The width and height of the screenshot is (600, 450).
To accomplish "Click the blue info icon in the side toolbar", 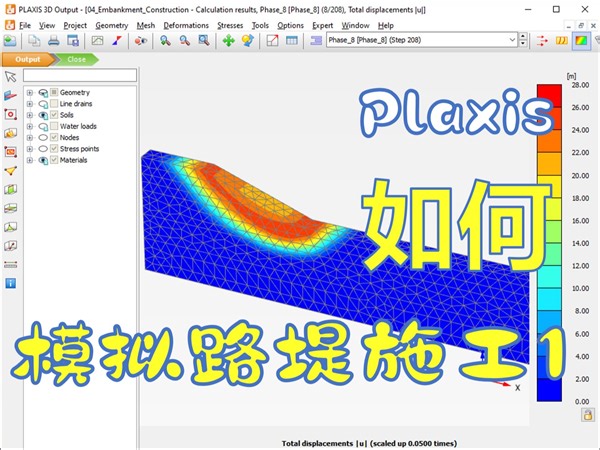I will (10, 283).
